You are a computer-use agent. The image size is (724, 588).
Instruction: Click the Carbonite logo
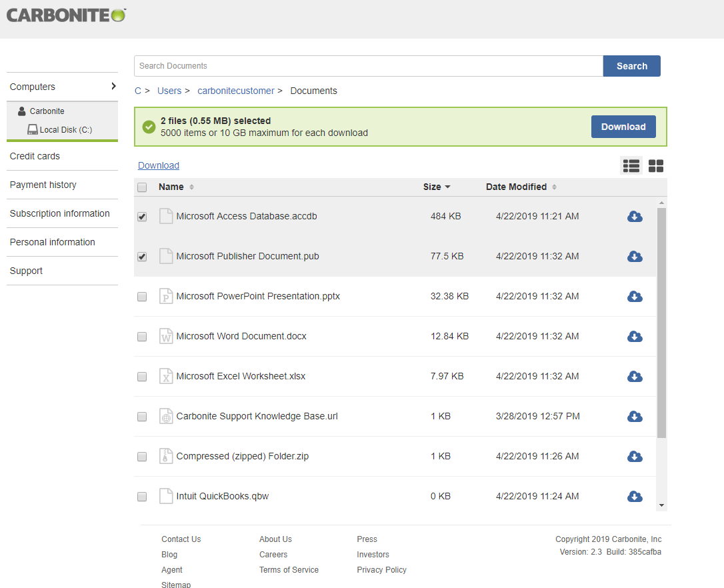tap(66, 15)
